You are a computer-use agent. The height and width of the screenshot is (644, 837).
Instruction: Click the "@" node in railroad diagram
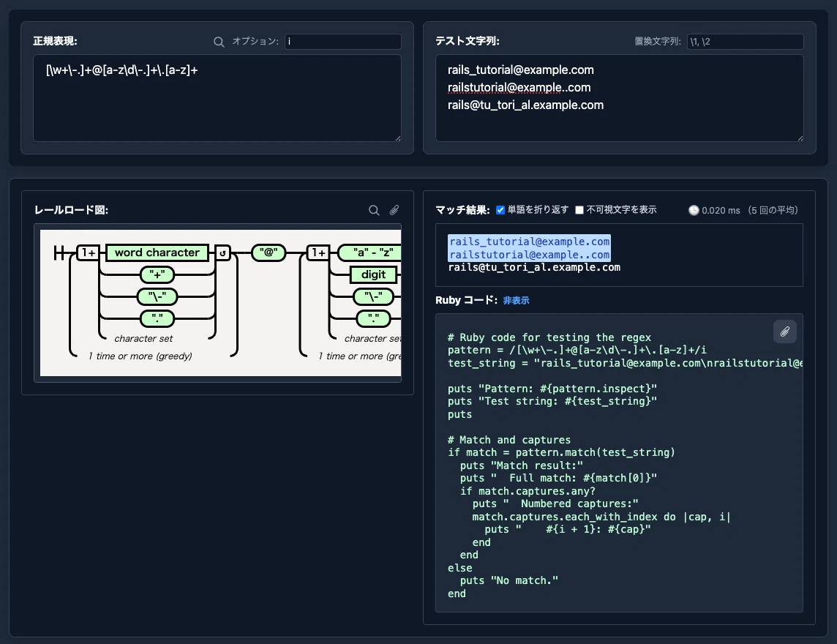269,252
